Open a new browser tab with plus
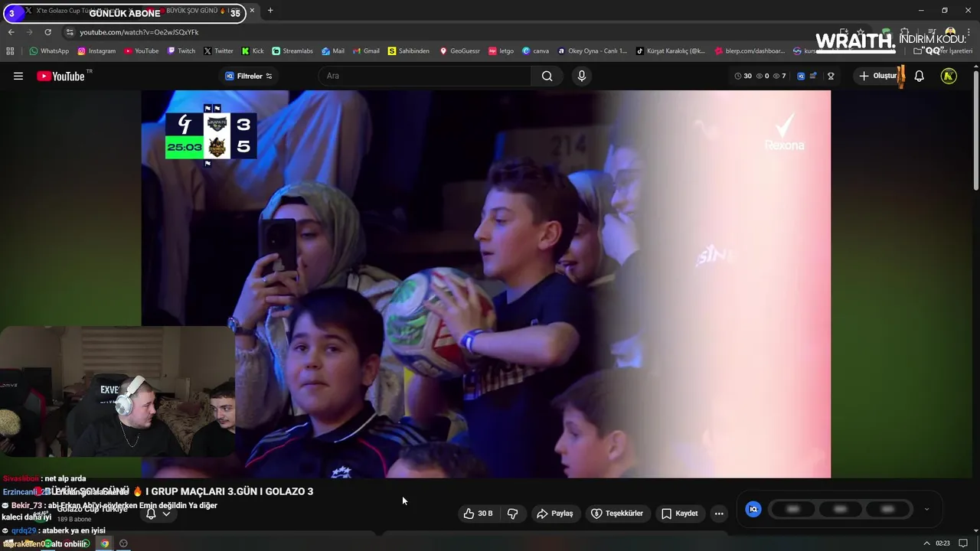The image size is (980, 551). click(x=270, y=11)
